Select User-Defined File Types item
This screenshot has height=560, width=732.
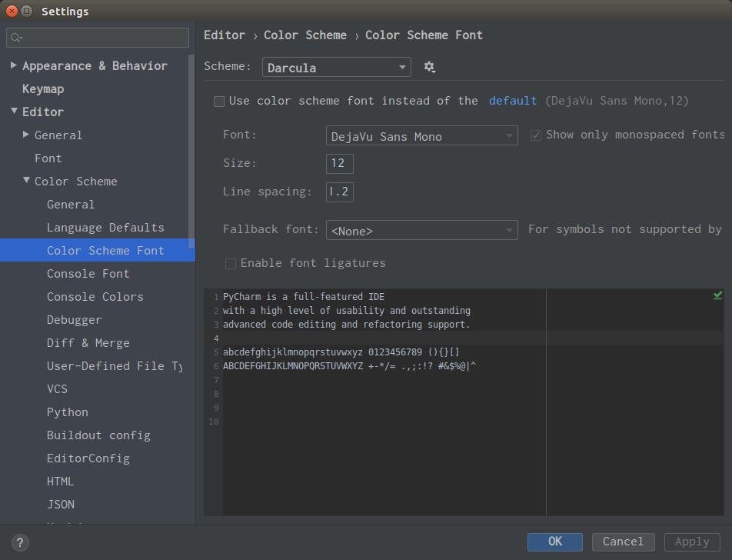115,366
